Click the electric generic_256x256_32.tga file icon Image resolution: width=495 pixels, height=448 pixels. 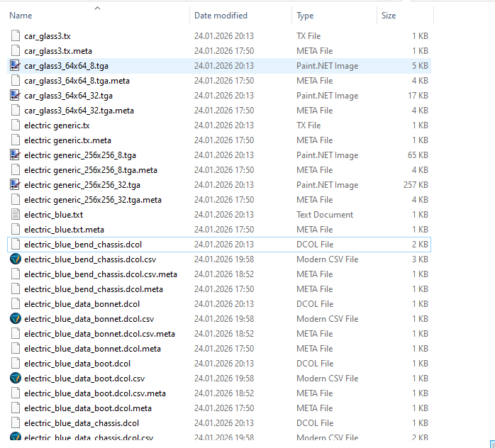click(16, 185)
